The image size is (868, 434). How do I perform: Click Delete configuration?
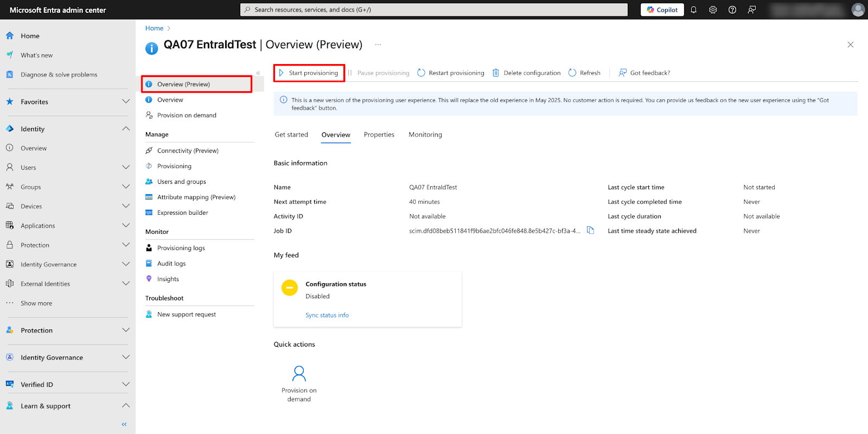[x=526, y=73]
